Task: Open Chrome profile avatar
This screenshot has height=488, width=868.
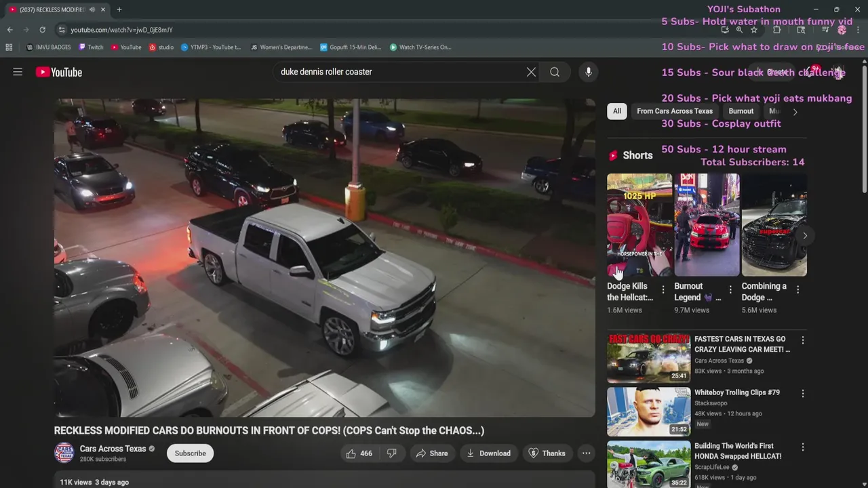Action: tap(842, 30)
